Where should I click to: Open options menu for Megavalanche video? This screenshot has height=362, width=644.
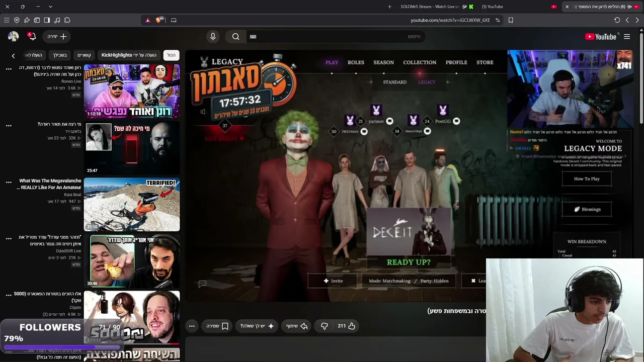9,182
